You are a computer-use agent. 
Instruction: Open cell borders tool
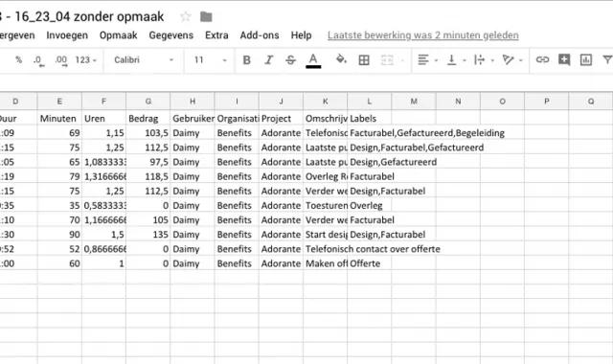pos(364,60)
